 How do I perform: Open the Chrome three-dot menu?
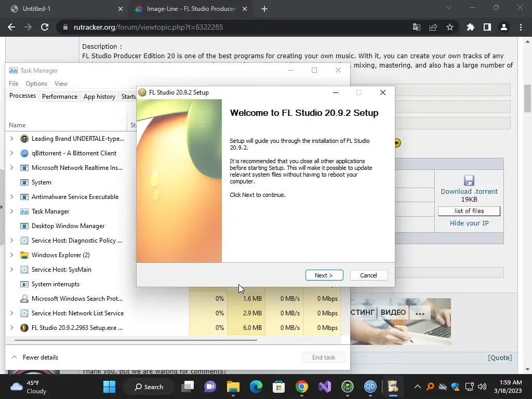[521, 27]
